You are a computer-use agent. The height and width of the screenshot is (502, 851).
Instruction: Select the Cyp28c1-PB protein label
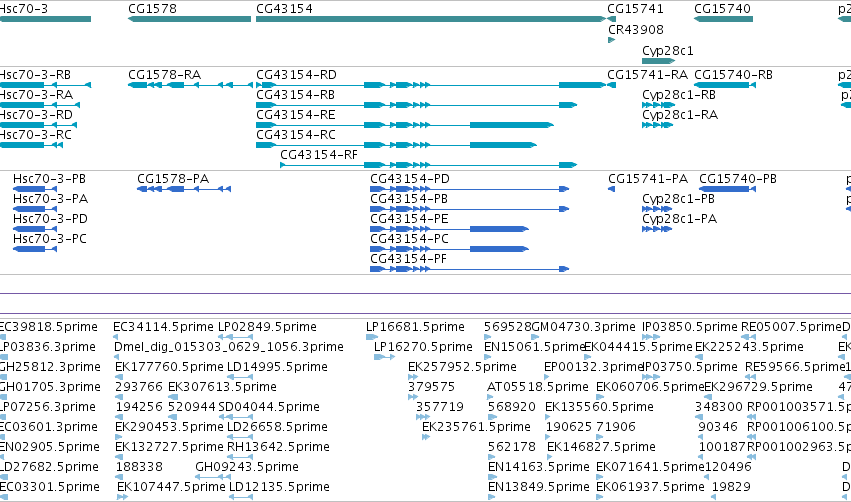(x=678, y=199)
